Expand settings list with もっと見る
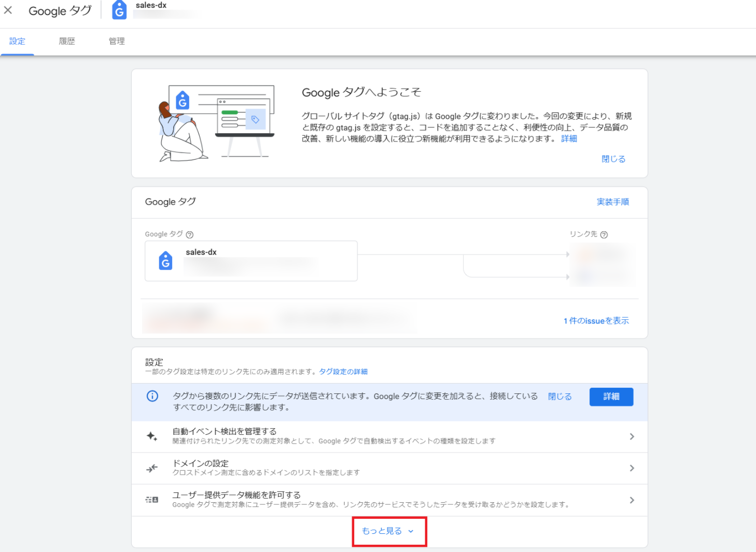 [x=388, y=531]
